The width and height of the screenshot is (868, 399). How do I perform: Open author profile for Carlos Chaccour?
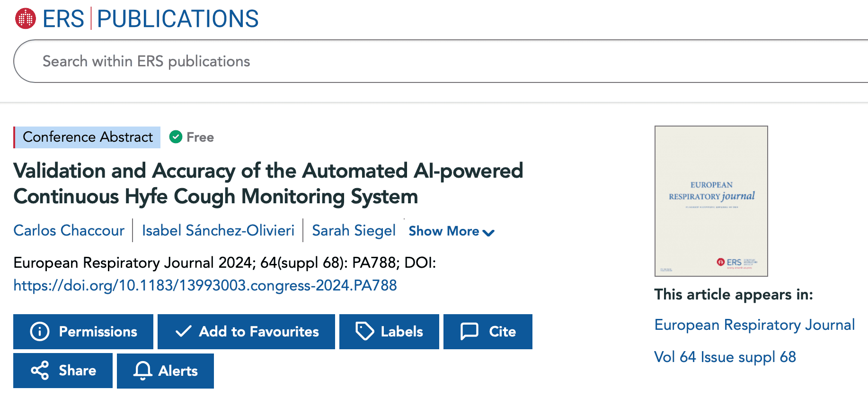point(69,231)
